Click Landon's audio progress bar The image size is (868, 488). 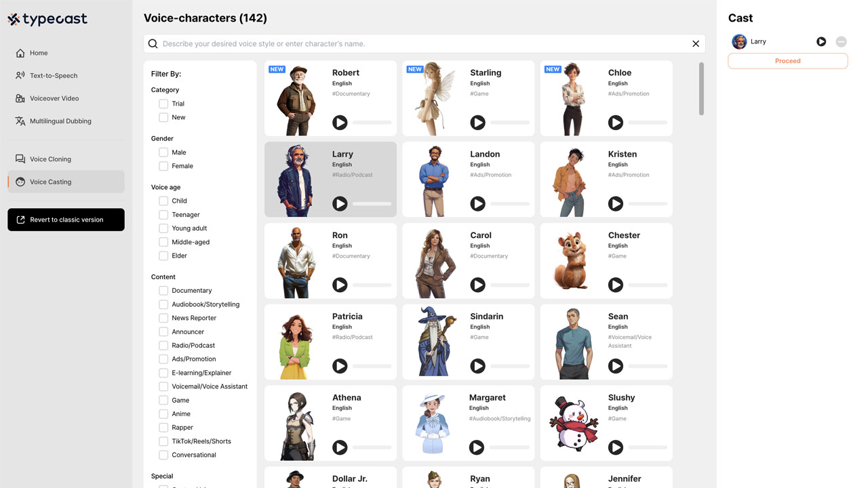pyautogui.click(x=509, y=204)
